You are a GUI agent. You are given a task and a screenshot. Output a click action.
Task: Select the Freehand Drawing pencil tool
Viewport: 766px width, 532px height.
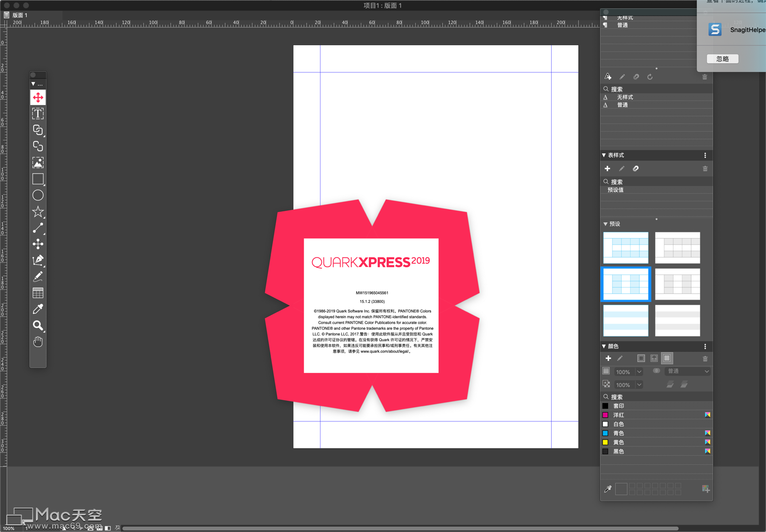pos(38,277)
